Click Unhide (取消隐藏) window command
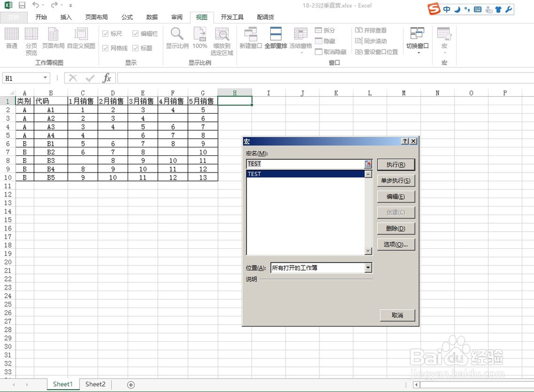 (331, 52)
